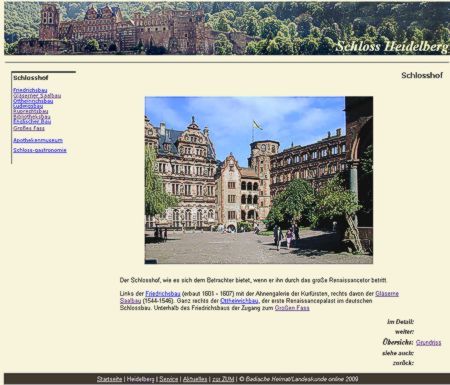Open the Ottheinrichsbau link in the body text
Screen dimensions: 450x385
(239, 301)
